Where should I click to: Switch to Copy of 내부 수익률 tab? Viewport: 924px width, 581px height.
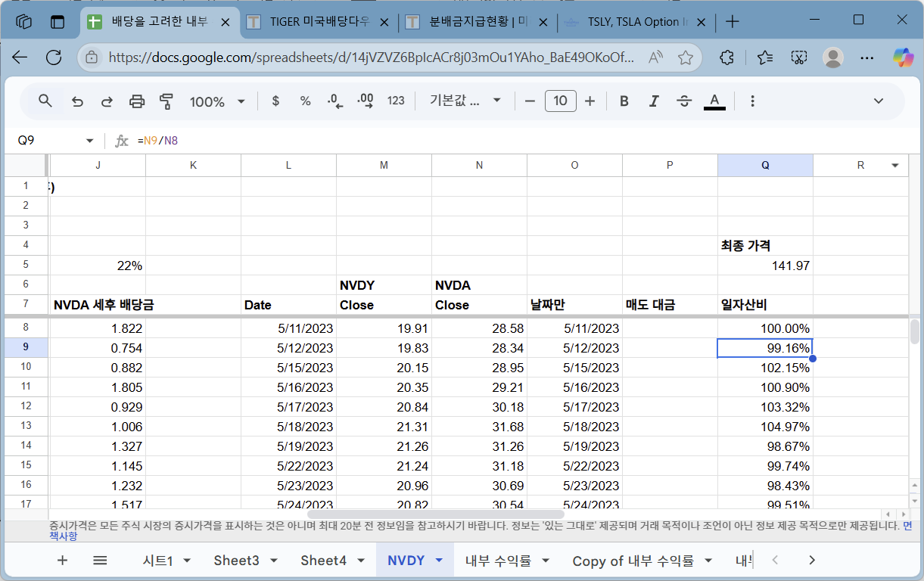(633, 561)
